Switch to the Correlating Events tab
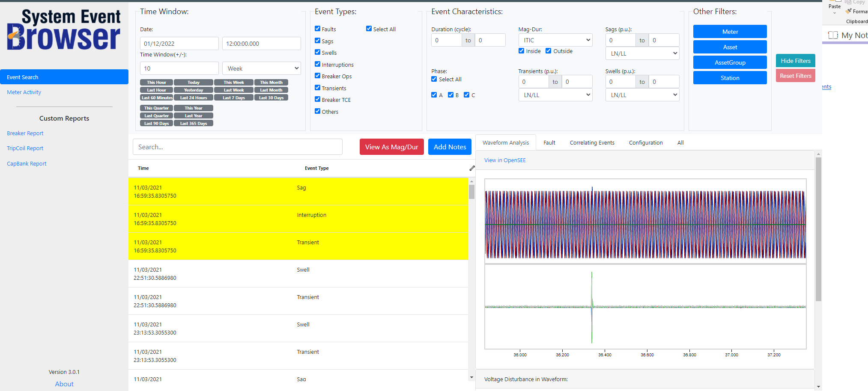 (x=592, y=143)
